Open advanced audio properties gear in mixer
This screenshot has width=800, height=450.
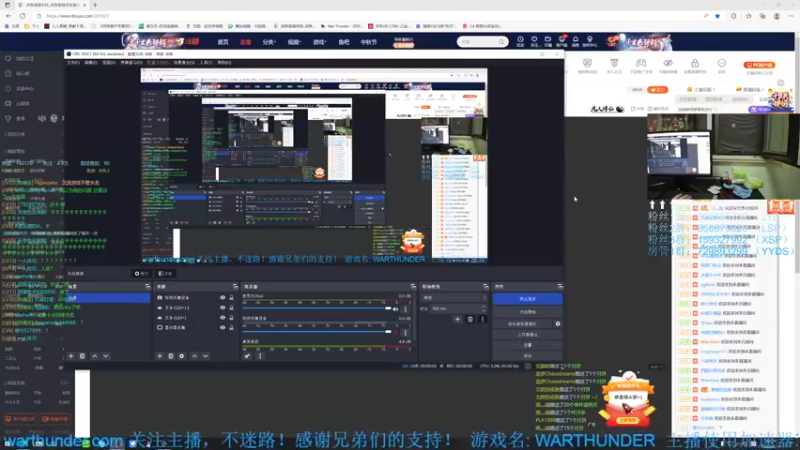point(247,356)
